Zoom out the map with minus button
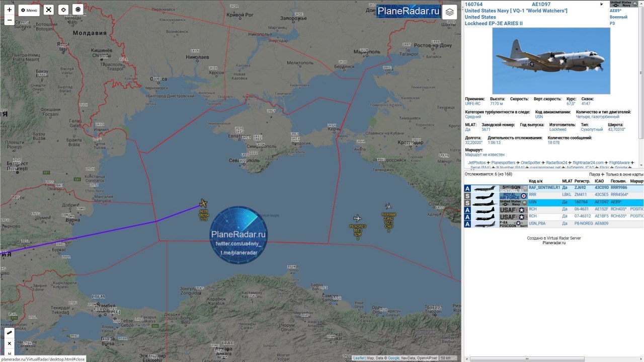Image resolution: width=644 pixels, height=362 pixels. [9, 21]
